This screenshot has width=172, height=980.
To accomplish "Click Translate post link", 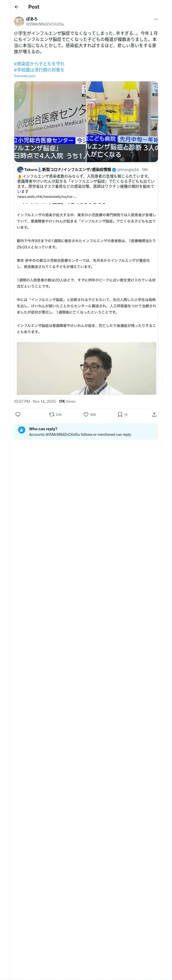I will point(24,76).
